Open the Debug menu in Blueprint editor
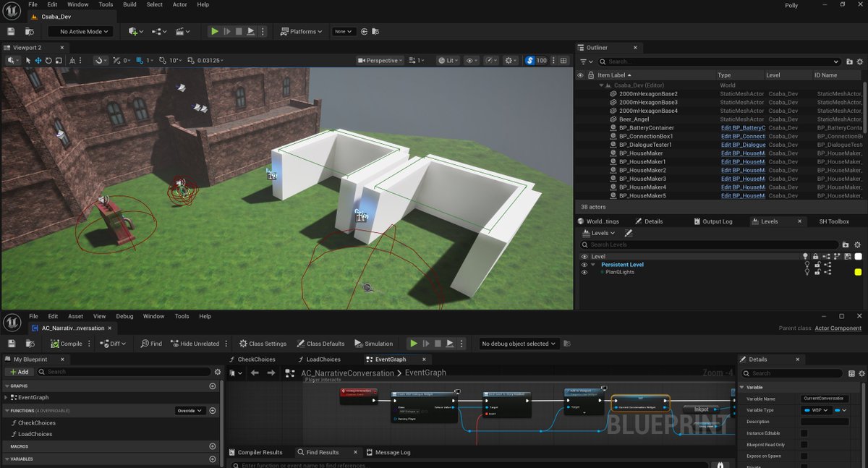Image resolution: width=868 pixels, height=468 pixels. (124, 316)
